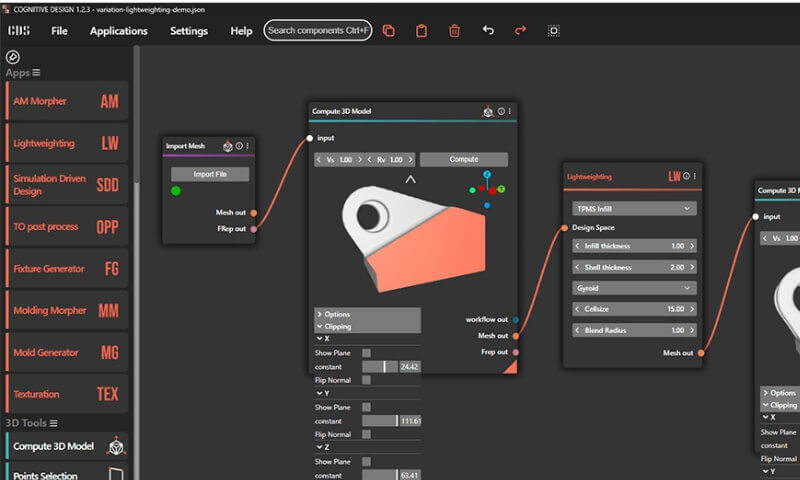Click the trash delete icon
800x480 pixels.
click(x=454, y=31)
